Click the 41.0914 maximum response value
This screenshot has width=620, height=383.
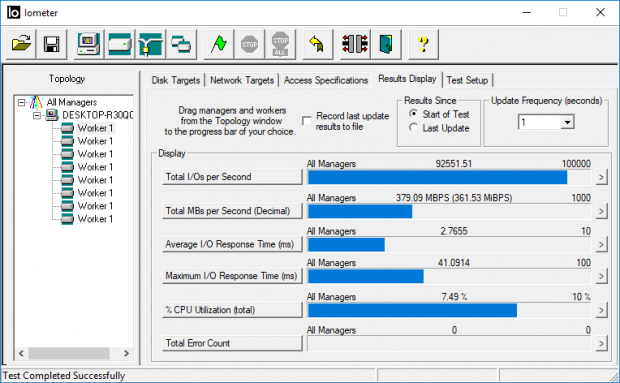454,262
